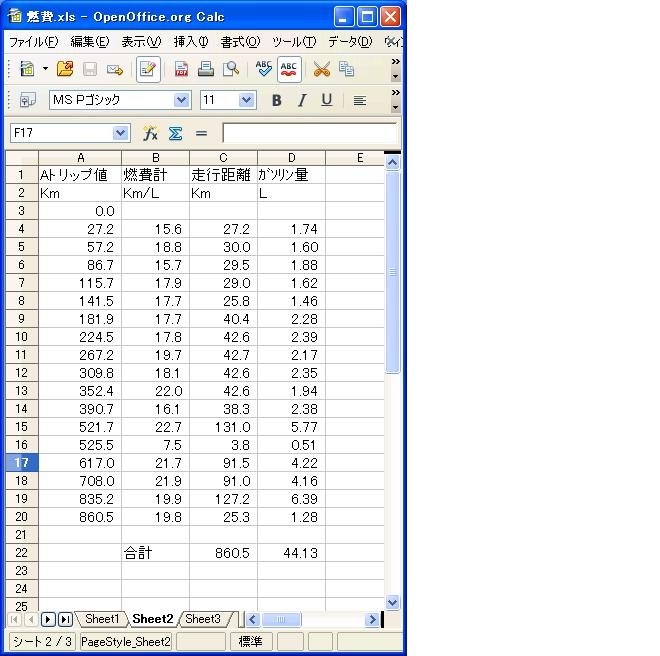This screenshot has width=660, height=656.
Task: Select column B header
Action: [155, 158]
